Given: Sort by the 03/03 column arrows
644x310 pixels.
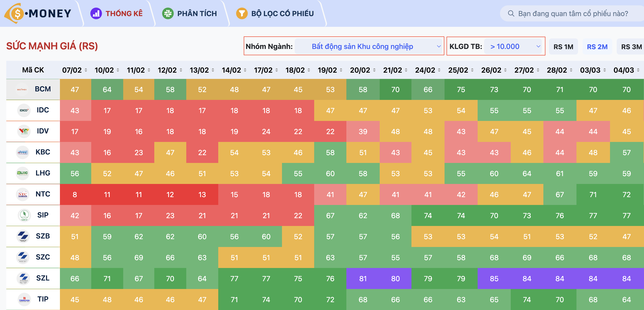Looking at the screenshot, I should pyautogui.click(x=604, y=70).
